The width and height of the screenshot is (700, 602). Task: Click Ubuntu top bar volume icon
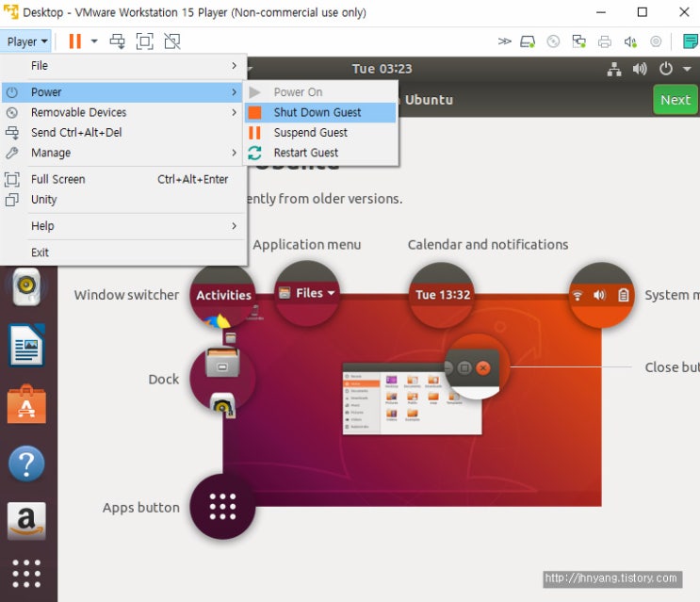coord(640,69)
